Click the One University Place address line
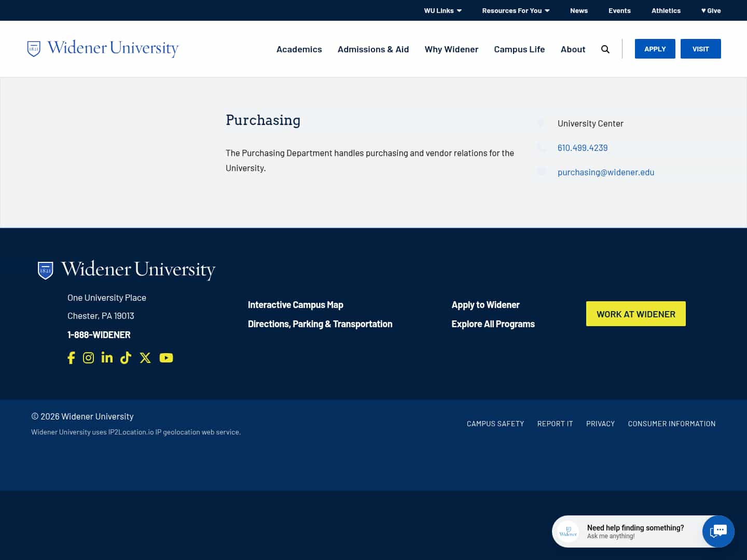The image size is (747, 560). tap(107, 298)
